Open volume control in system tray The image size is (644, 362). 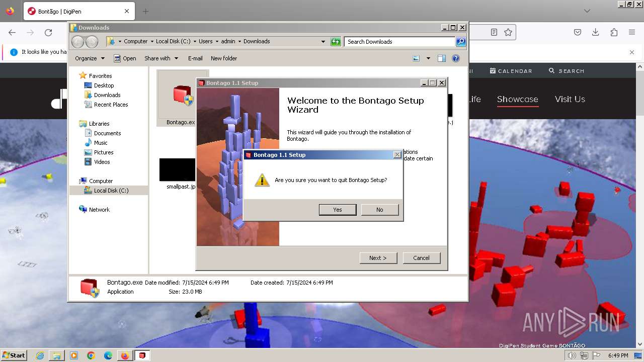(572, 355)
